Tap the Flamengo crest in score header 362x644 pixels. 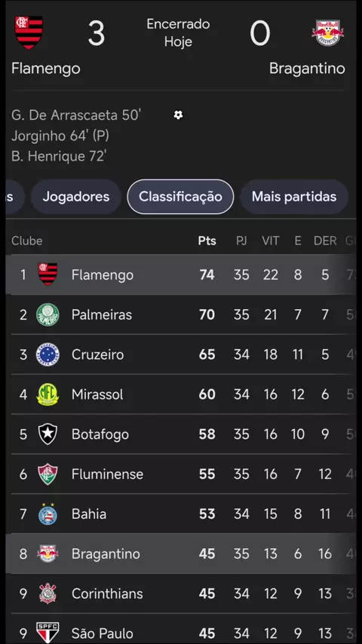(x=29, y=32)
